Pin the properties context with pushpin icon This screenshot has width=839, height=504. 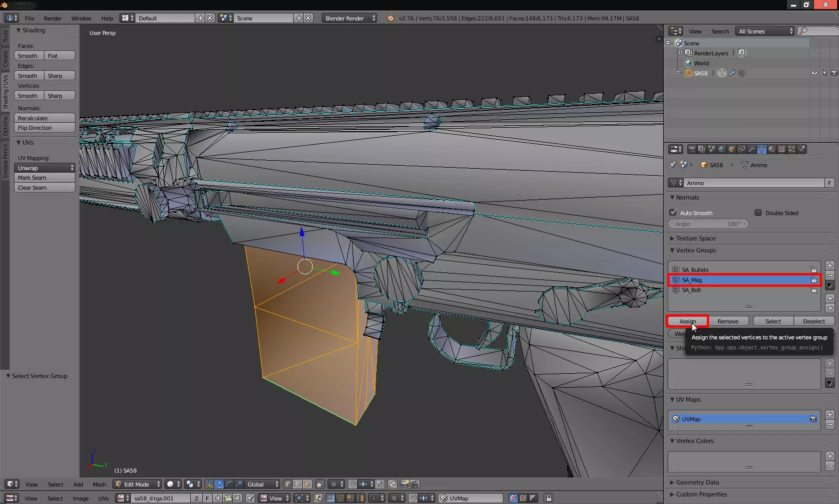[x=672, y=165]
